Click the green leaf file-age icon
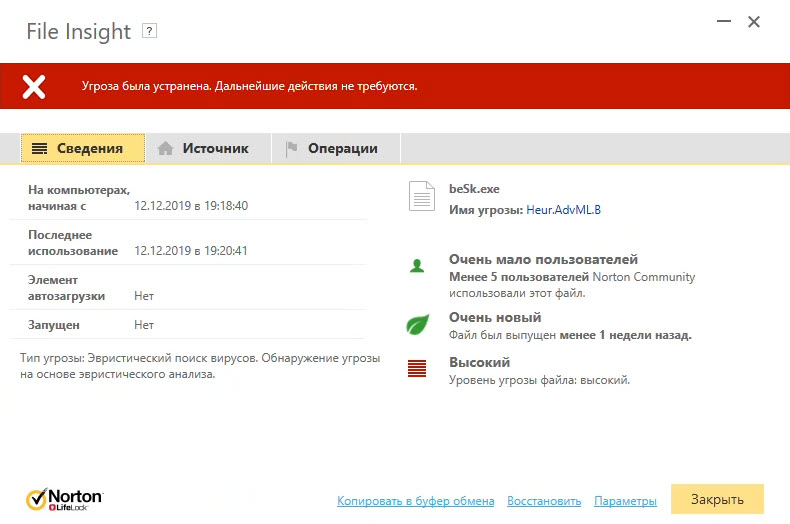 click(x=418, y=324)
